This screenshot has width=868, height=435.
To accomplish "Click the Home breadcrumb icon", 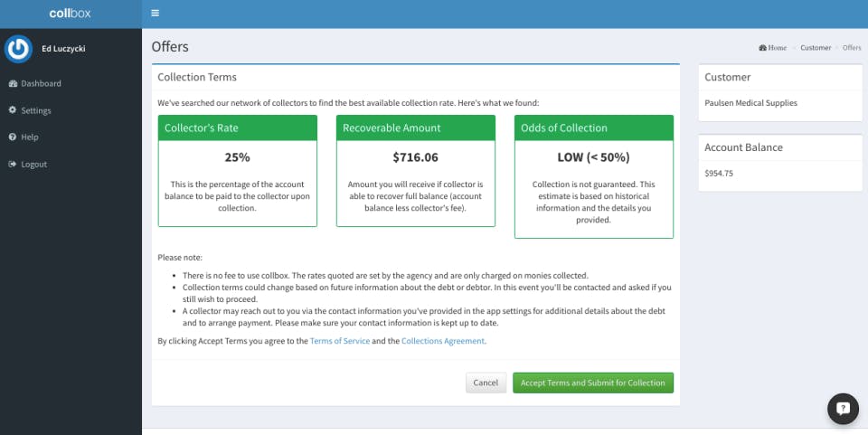I will point(762,48).
